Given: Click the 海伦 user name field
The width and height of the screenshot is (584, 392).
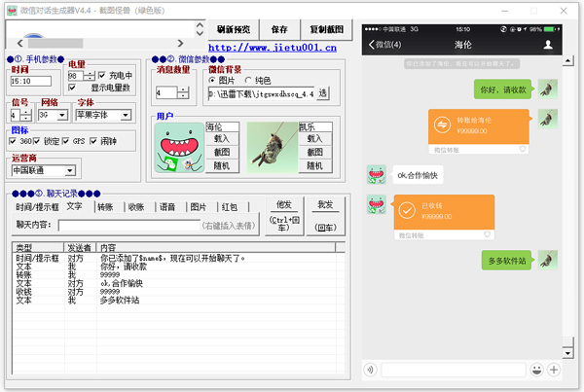Looking at the screenshot, I should [x=222, y=127].
